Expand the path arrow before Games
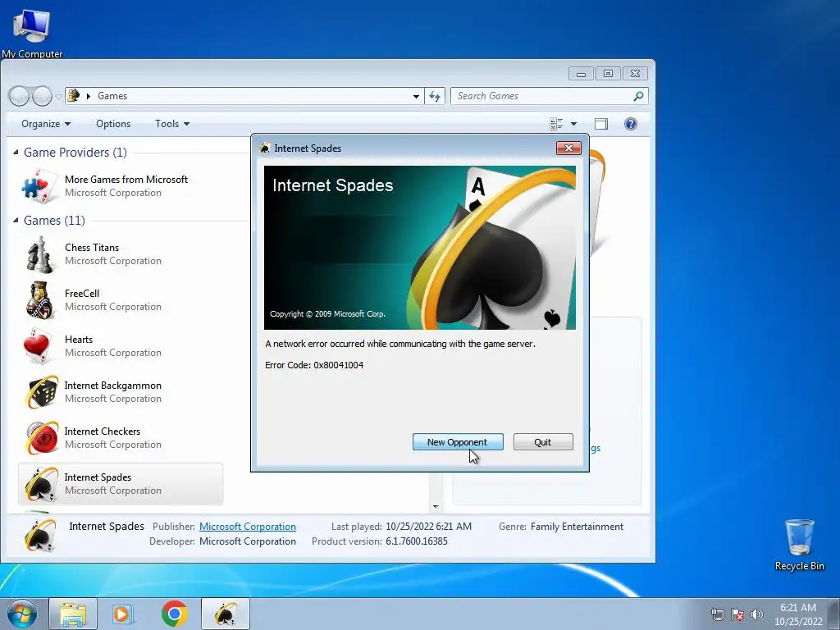 click(89, 97)
